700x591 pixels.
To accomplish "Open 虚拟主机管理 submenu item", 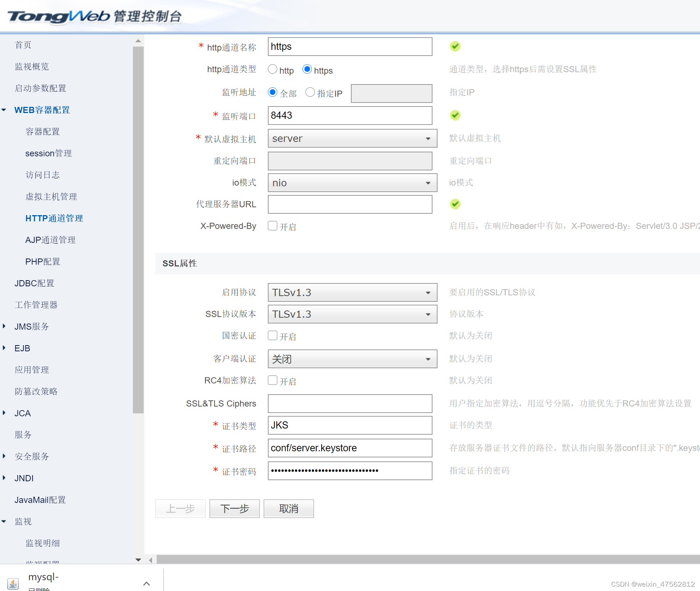I will point(51,196).
